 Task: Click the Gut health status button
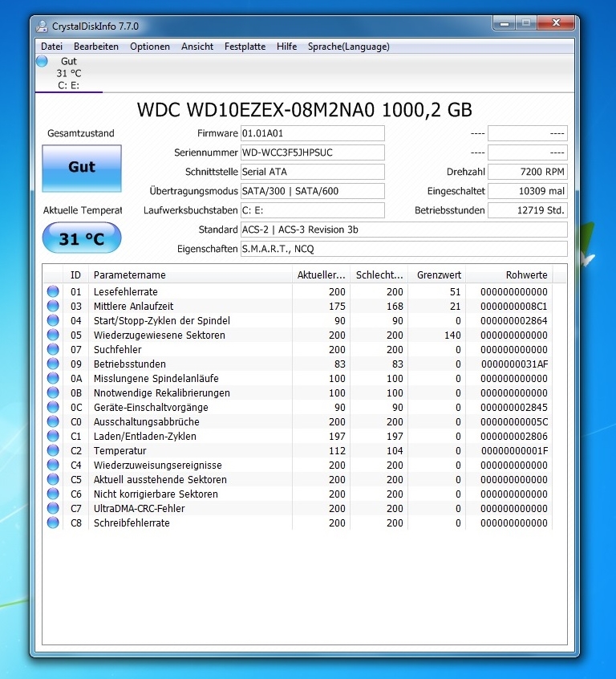click(x=82, y=169)
